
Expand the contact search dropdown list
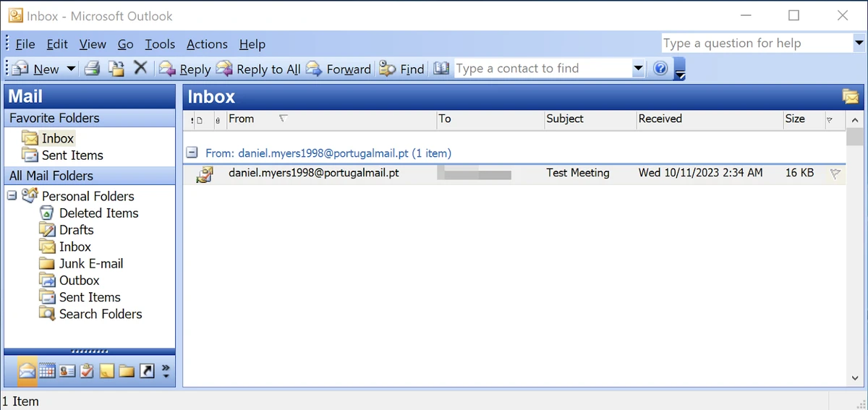[638, 69]
